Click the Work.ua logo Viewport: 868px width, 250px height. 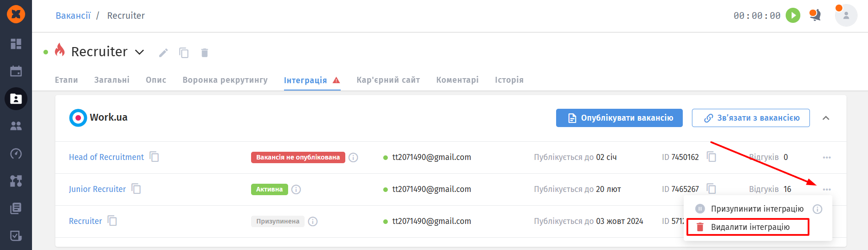(78, 118)
